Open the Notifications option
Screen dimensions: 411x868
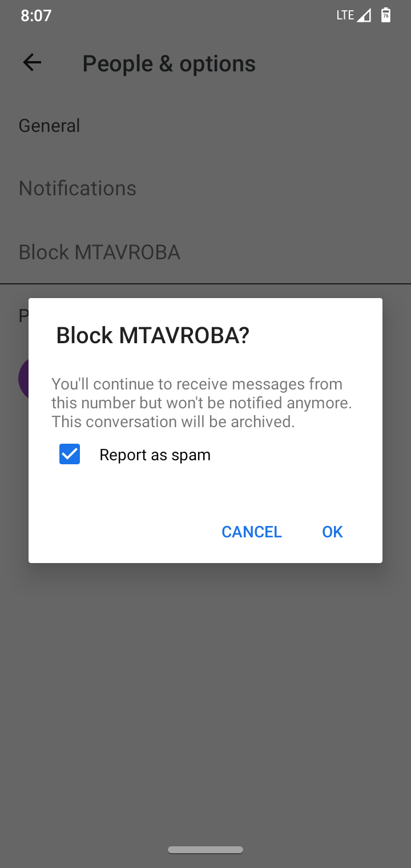[78, 188]
